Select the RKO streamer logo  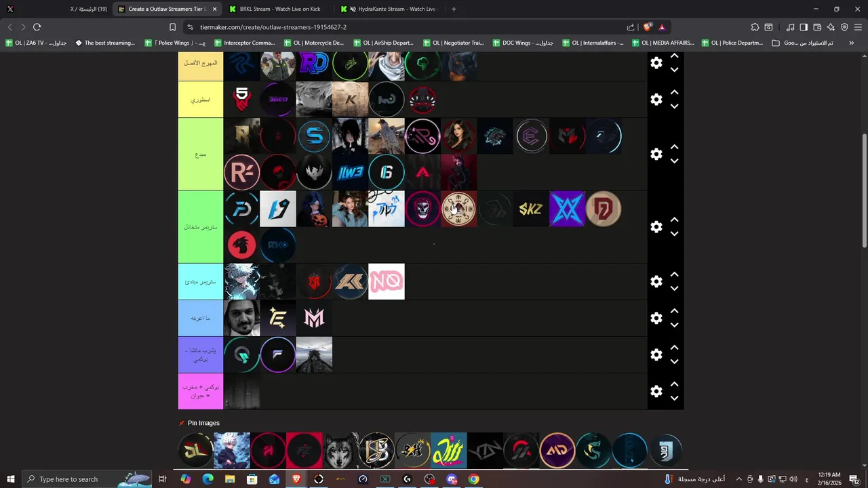click(x=278, y=245)
